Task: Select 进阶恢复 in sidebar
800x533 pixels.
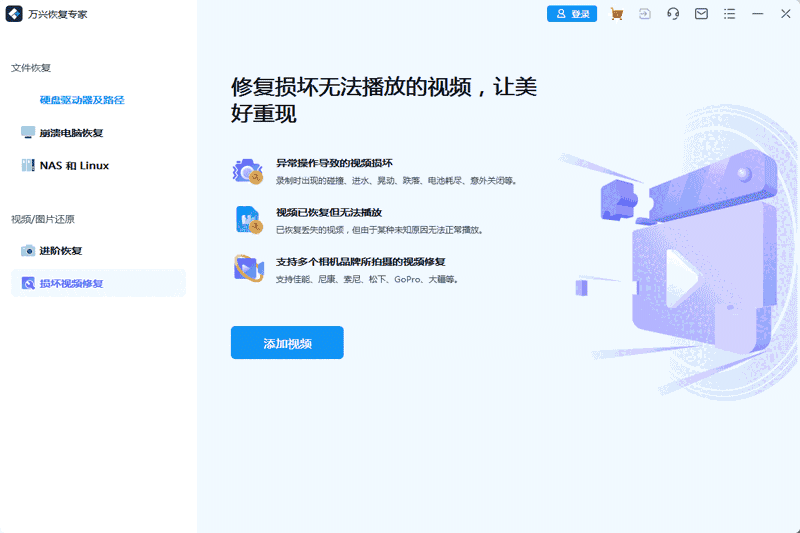Action: pos(61,251)
